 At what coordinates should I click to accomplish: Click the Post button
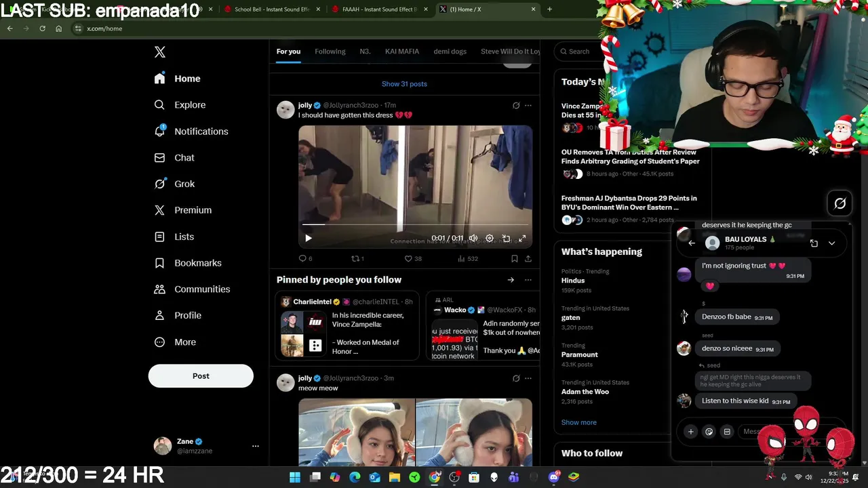coord(201,376)
